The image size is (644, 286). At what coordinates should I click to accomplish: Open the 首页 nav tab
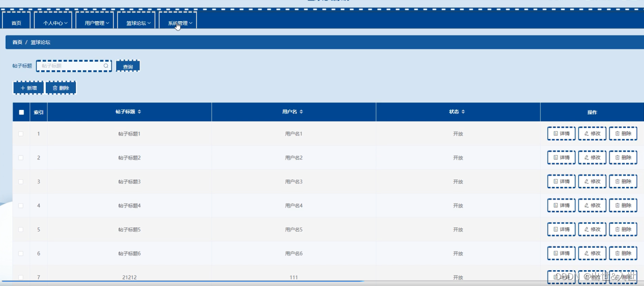pyautogui.click(x=16, y=22)
